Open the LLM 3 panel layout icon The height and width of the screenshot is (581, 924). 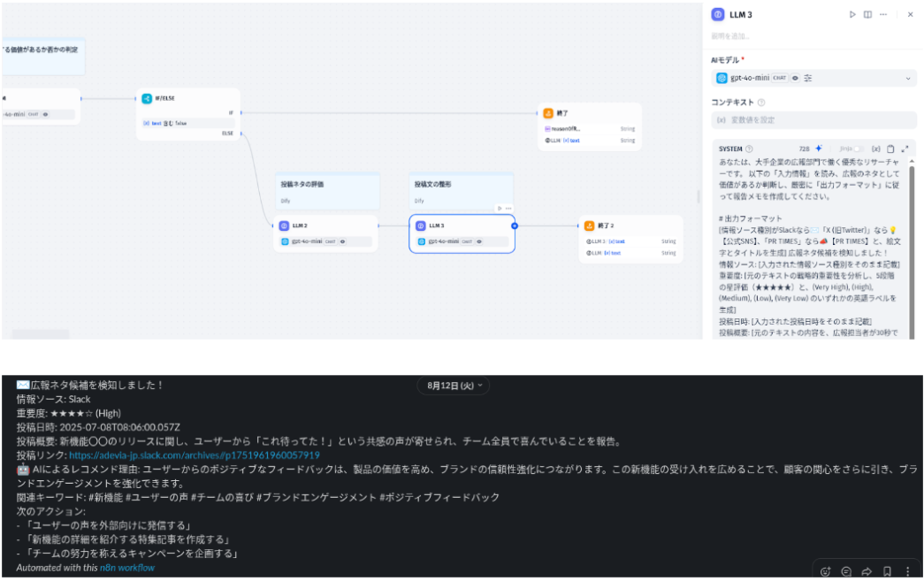coord(867,14)
